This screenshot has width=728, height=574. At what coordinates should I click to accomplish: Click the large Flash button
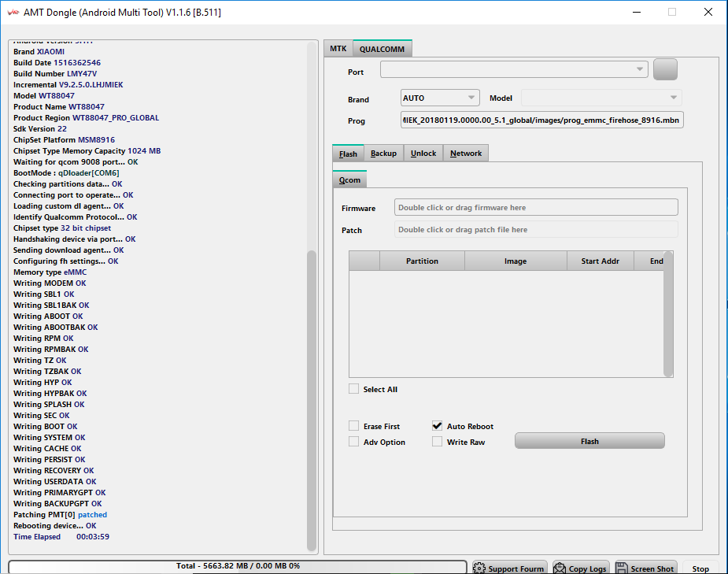tap(589, 441)
